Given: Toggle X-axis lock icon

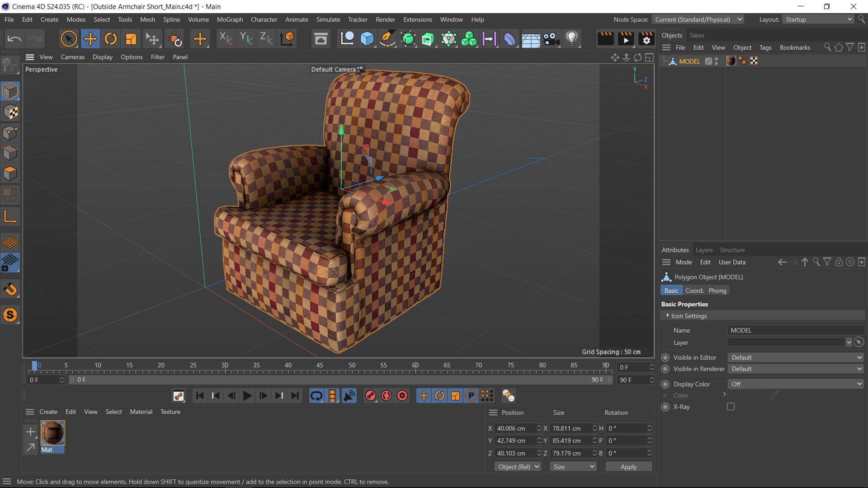Looking at the screenshot, I should [225, 39].
